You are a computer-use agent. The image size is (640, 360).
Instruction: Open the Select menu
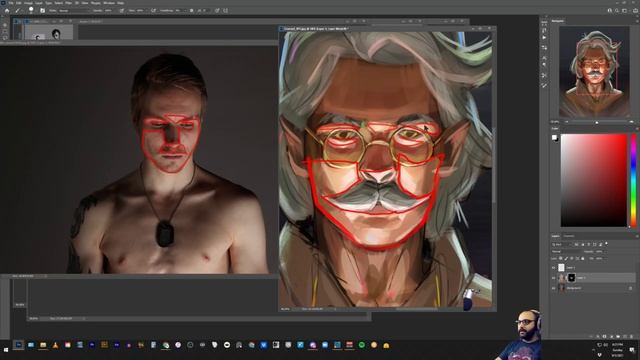click(x=59, y=3)
